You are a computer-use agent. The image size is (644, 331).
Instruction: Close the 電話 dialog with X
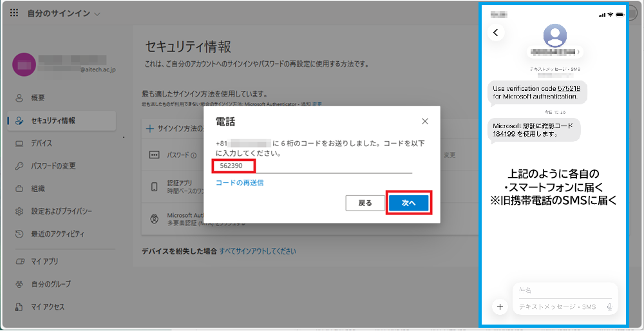pos(425,121)
